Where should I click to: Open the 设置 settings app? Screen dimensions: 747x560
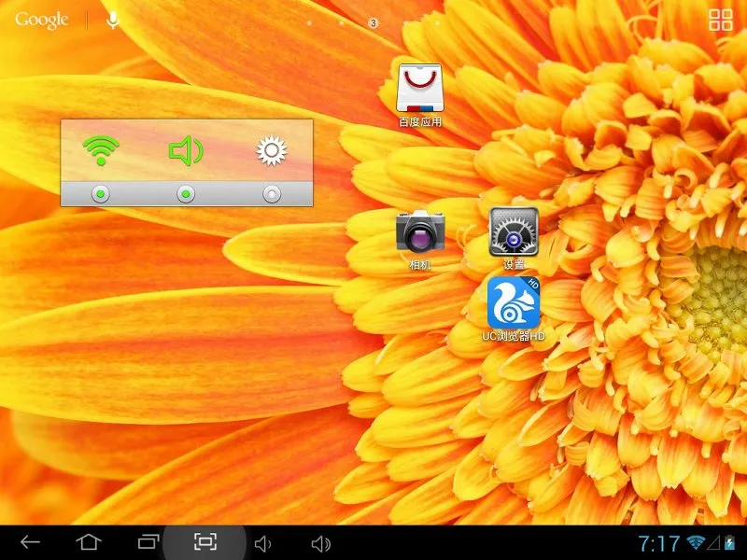(x=514, y=238)
